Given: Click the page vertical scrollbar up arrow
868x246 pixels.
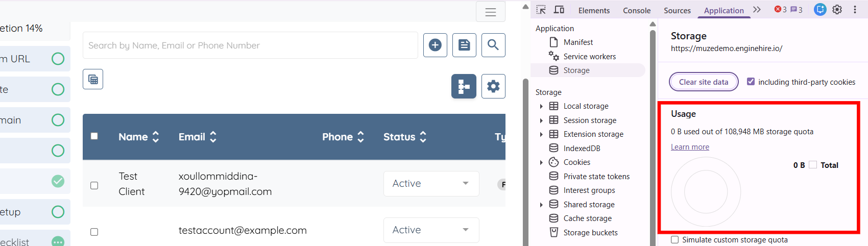Looking at the screenshot, I should pos(525,7).
